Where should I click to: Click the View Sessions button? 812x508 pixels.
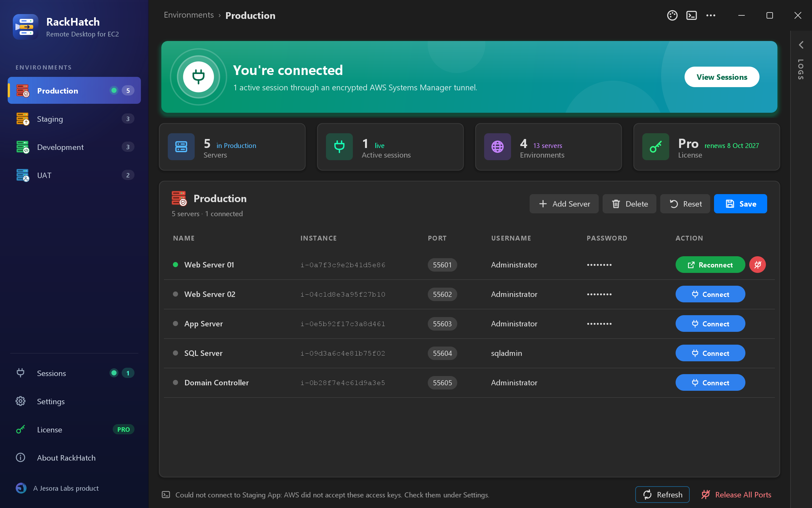click(x=722, y=77)
